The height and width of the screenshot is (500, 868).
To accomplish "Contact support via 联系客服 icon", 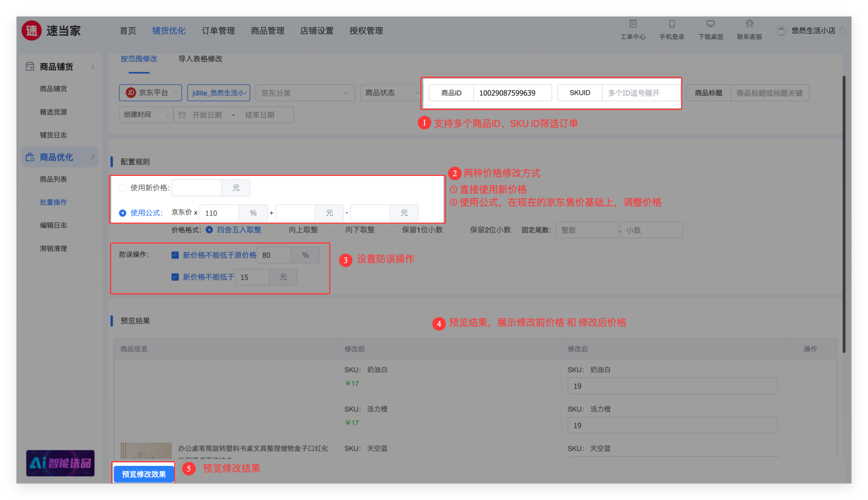I will pos(749,24).
